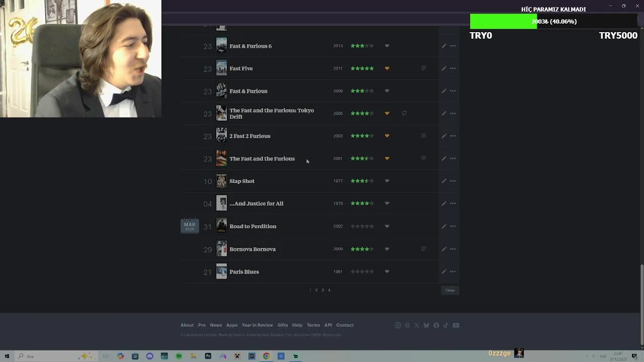Open Letterboxd Facebook page in footer
644x362 pixels.
[436, 325]
